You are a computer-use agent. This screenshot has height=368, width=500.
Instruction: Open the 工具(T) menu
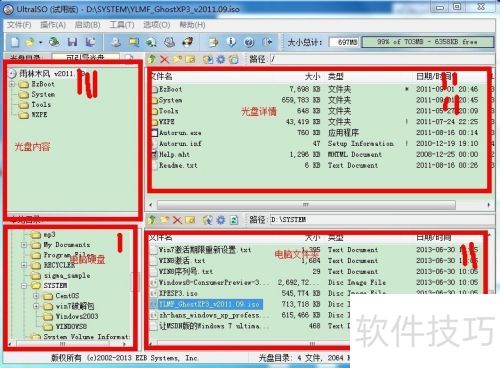122,25
